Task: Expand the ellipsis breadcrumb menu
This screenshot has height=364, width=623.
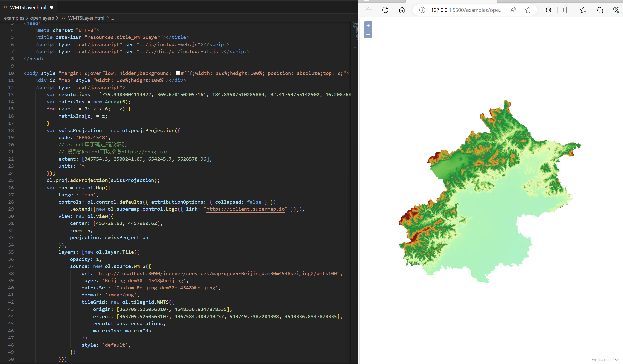Action: (112, 18)
